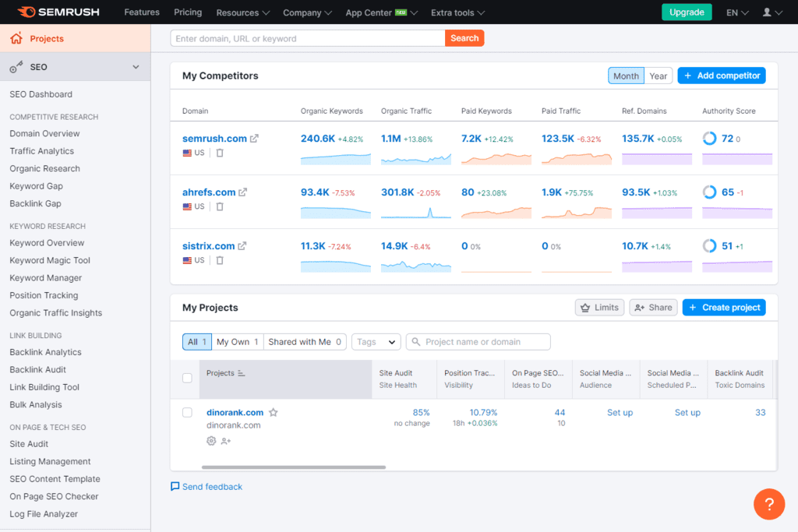Open Keyword Magic Tool in sidebar
798x532 pixels.
pos(50,260)
